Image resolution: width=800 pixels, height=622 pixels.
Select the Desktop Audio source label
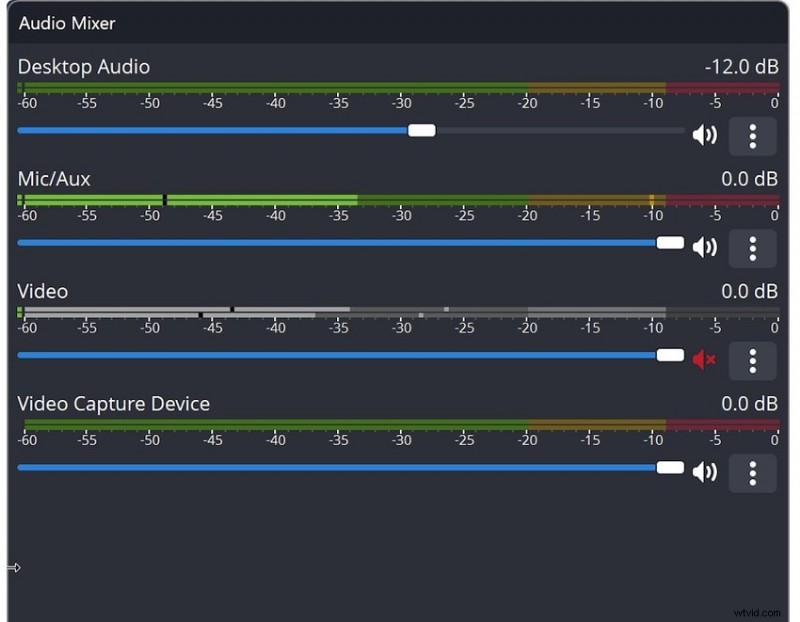click(x=83, y=67)
